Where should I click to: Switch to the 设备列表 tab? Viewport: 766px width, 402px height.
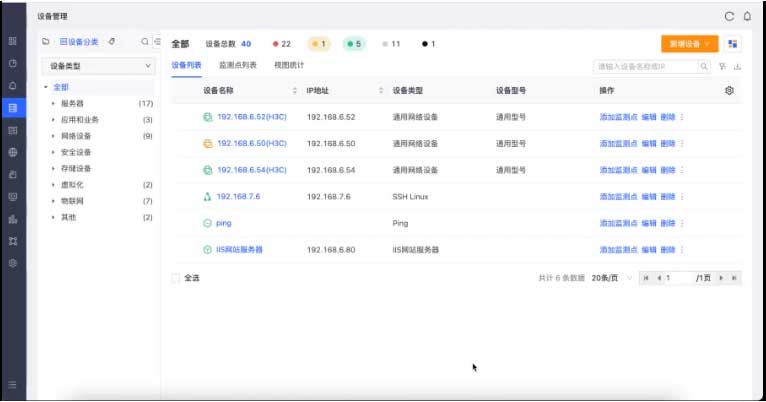point(186,65)
